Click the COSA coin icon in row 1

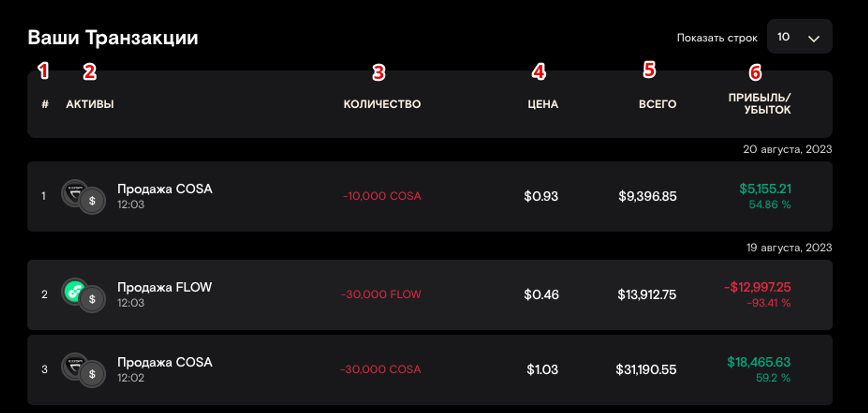[x=74, y=192]
